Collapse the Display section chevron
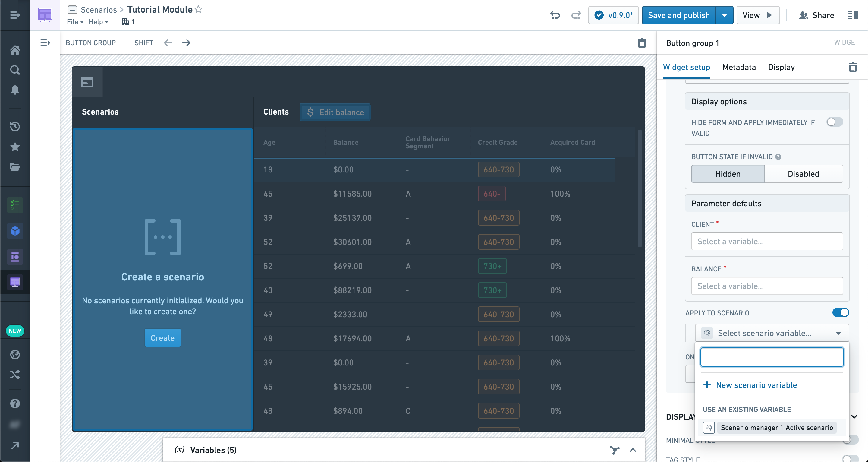Viewport: 868px width, 462px height. (854, 416)
